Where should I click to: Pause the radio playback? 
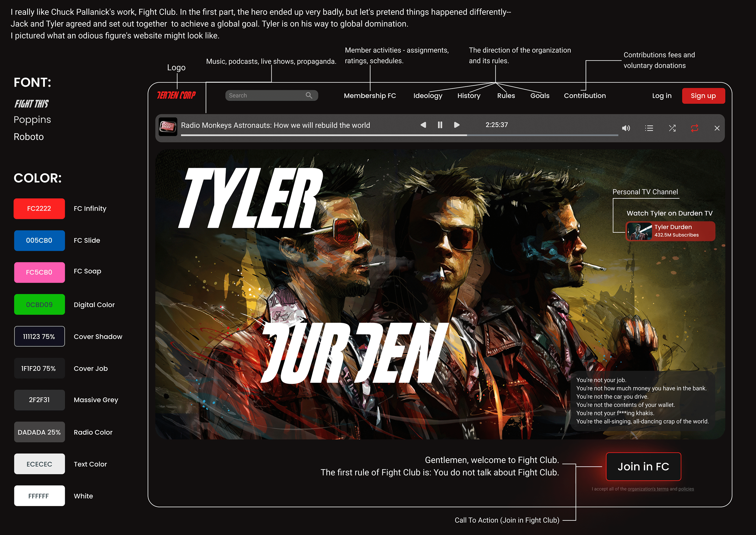click(440, 125)
